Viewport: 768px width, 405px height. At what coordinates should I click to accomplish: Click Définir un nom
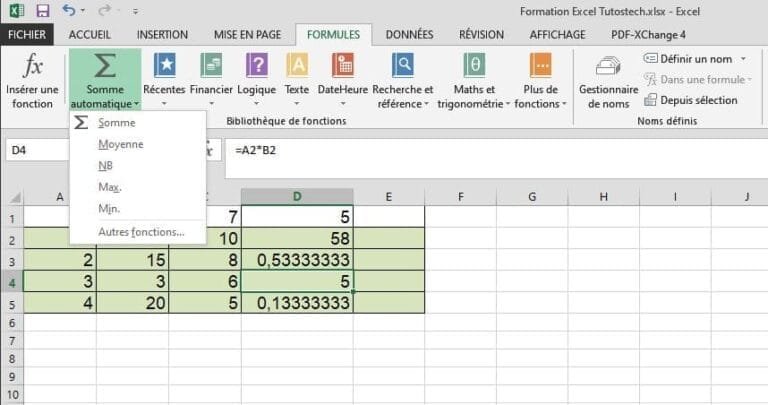[688, 59]
